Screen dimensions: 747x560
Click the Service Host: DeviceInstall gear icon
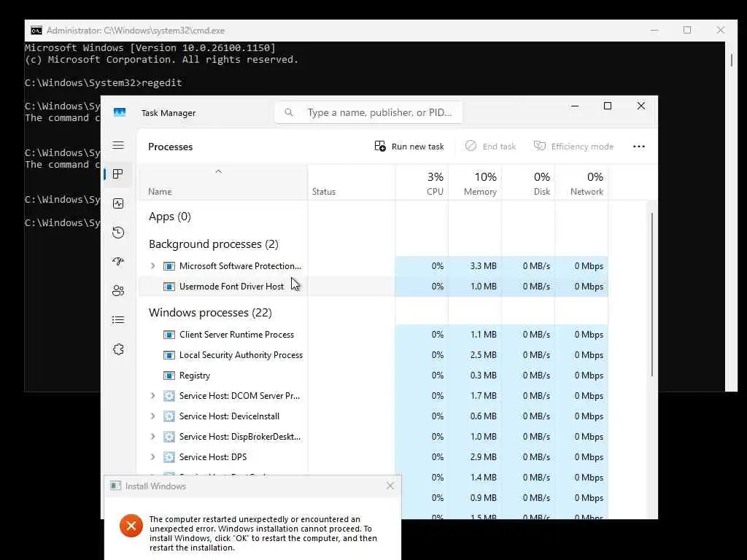(169, 416)
